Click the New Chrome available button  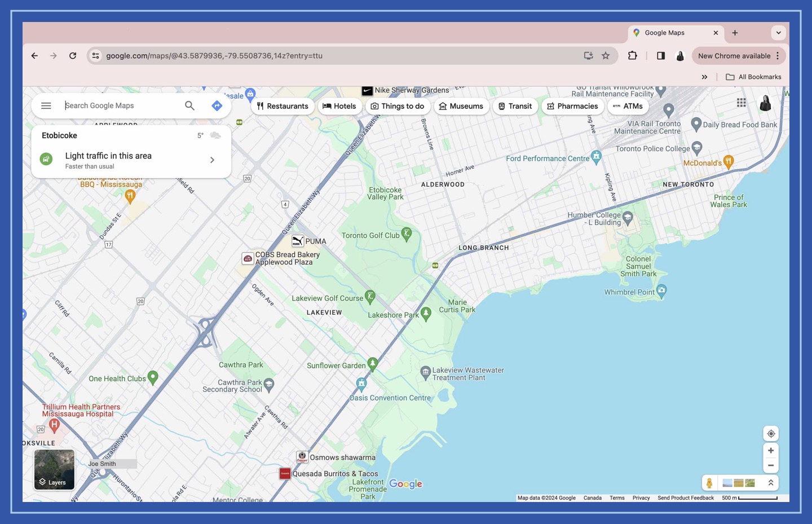click(734, 56)
